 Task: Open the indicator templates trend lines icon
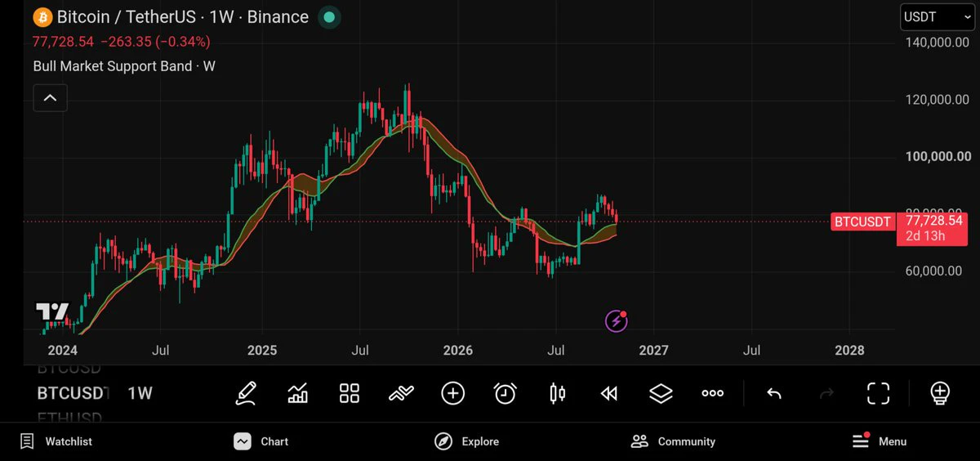[x=401, y=393]
